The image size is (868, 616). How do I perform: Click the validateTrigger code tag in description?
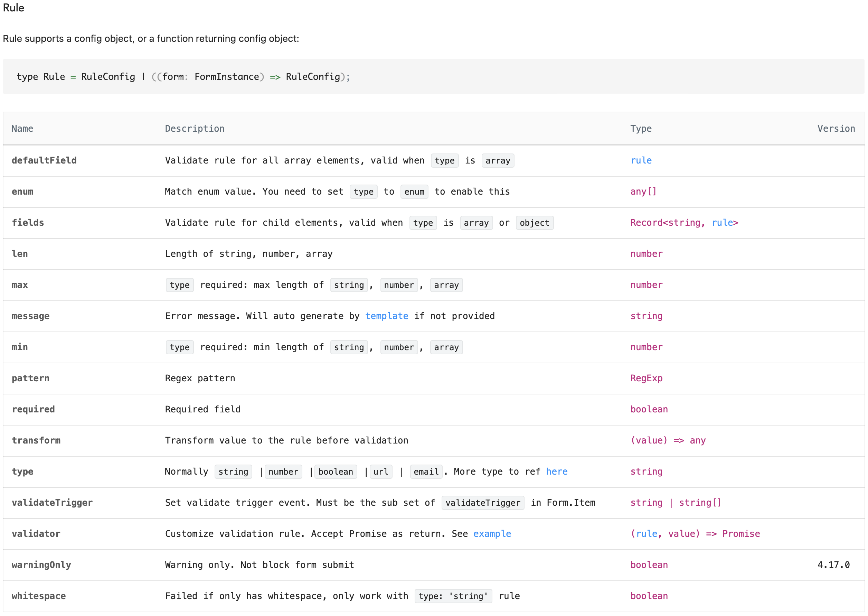(483, 503)
